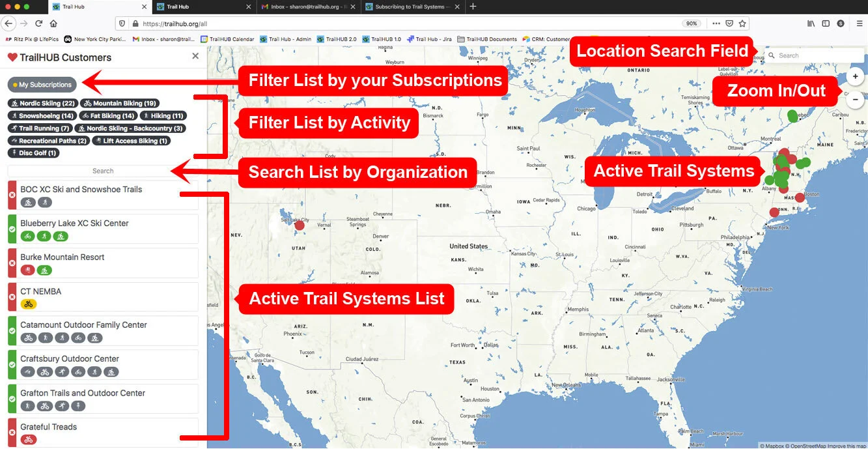Open the Firefox hamburger menu
The image size is (868, 449).
click(x=860, y=23)
